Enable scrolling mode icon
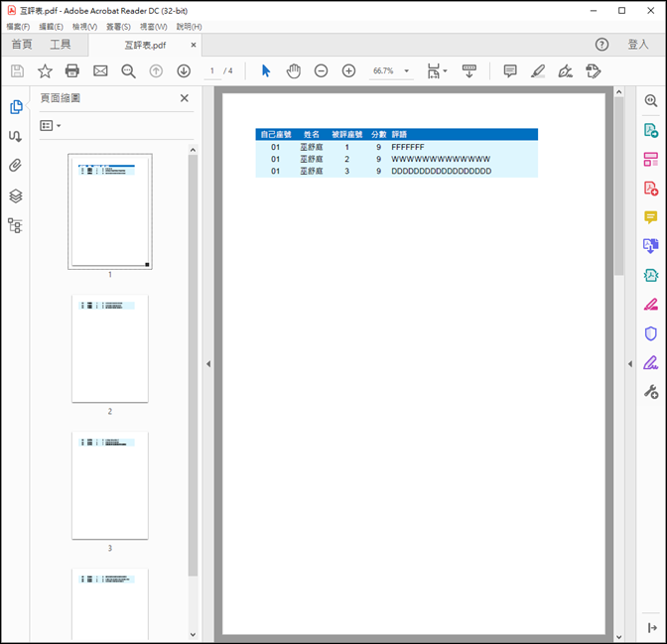 469,71
